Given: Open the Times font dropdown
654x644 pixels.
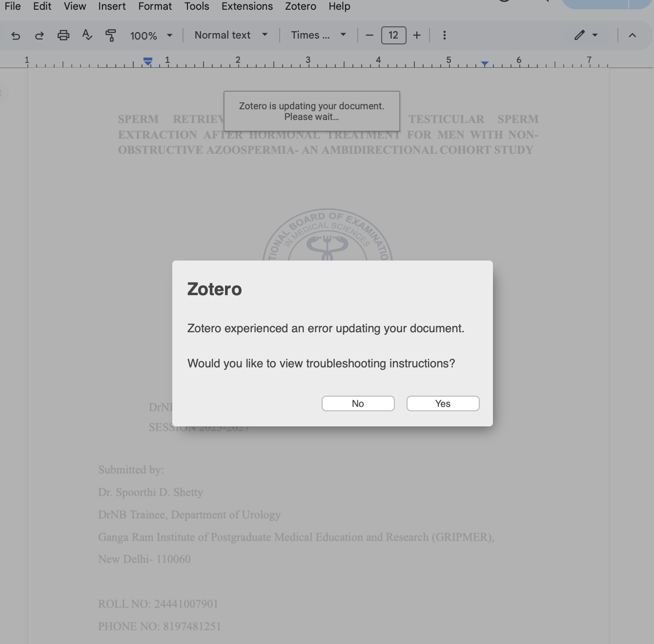Looking at the screenshot, I should [319, 35].
